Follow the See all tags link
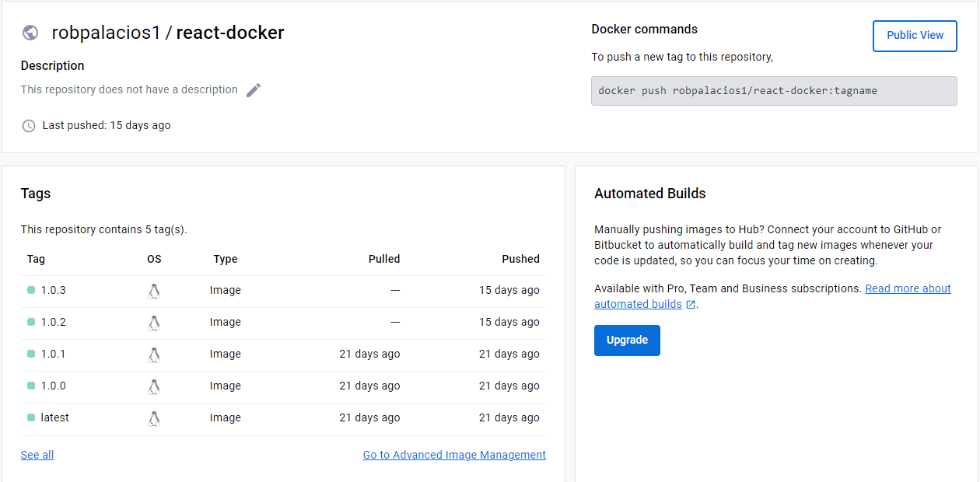 coord(37,455)
